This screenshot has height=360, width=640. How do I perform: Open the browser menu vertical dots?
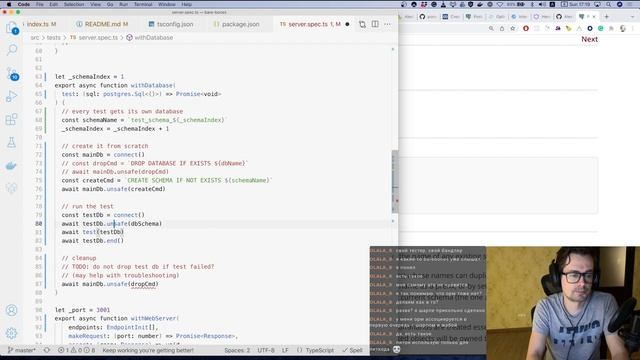tap(633, 29)
